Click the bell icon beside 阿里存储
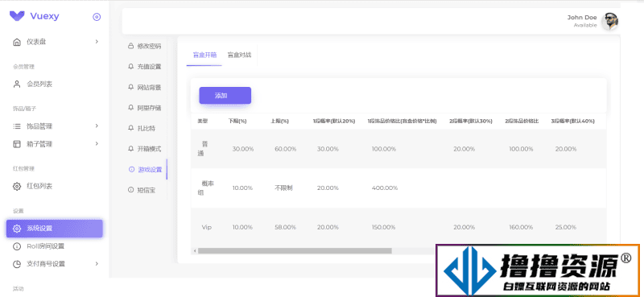The image size is (644, 297). coord(131,108)
